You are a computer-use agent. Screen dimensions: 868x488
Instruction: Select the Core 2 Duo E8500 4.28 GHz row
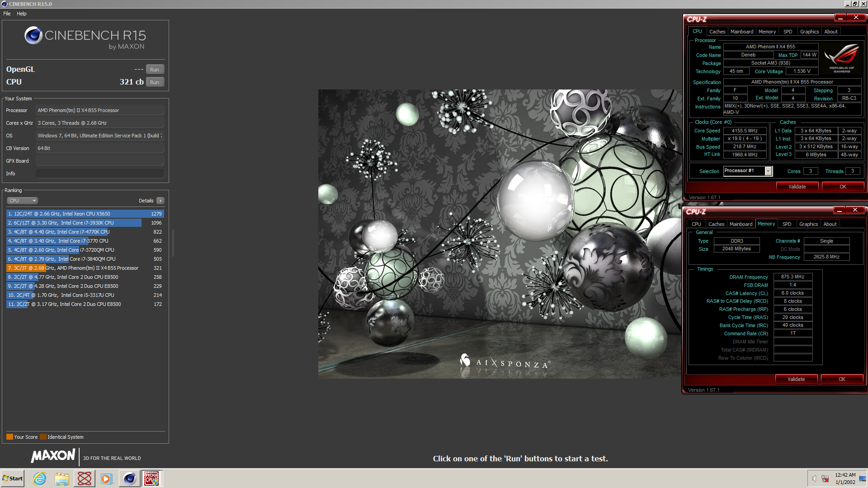(85, 286)
